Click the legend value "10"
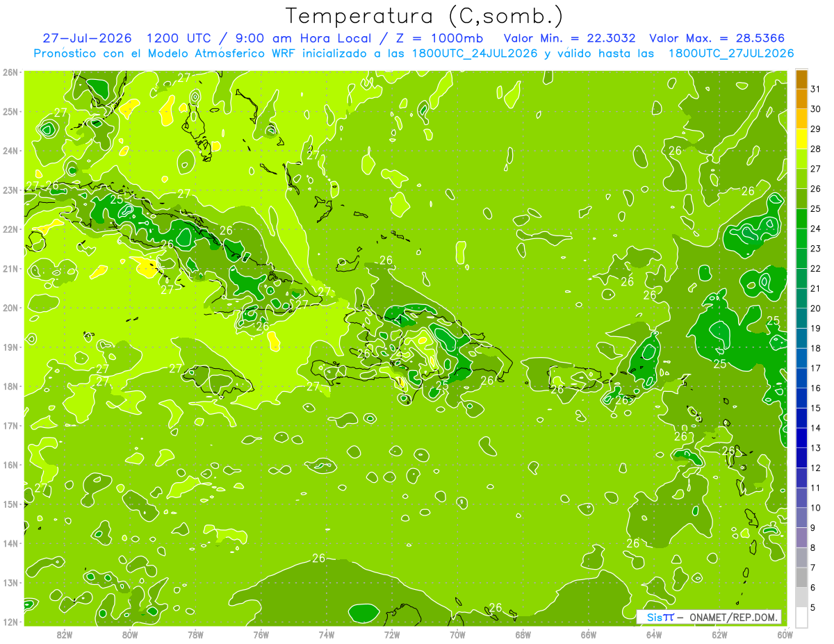This screenshot has height=644, width=834. point(815,508)
